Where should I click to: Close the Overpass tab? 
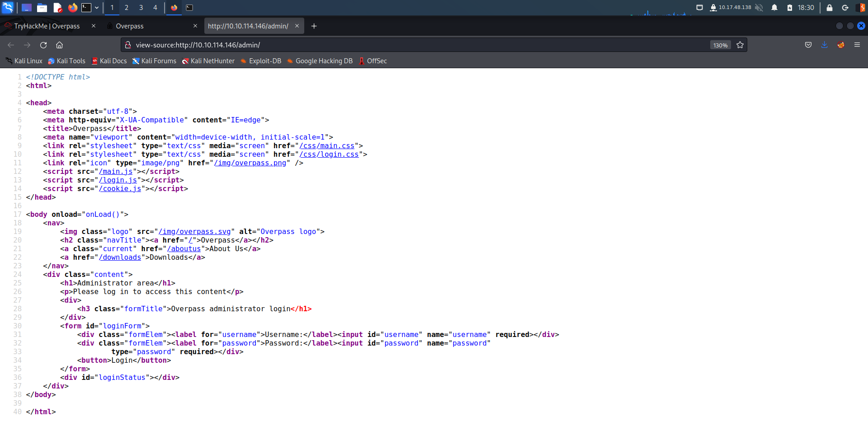coord(195,26)
